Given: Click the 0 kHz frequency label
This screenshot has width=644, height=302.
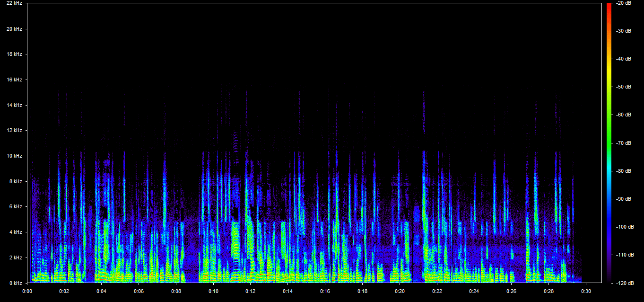Looking at the screenshot, I should coord(15,283).
